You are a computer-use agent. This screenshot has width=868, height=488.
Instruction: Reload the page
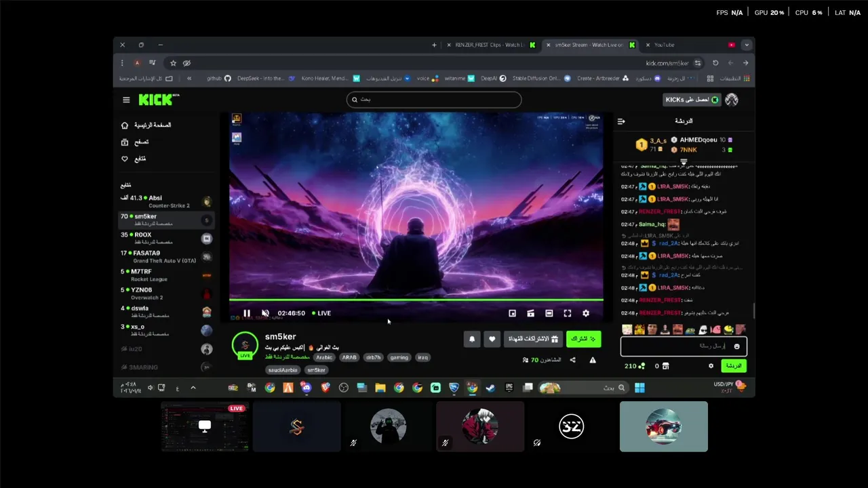[x=715, y=63]
